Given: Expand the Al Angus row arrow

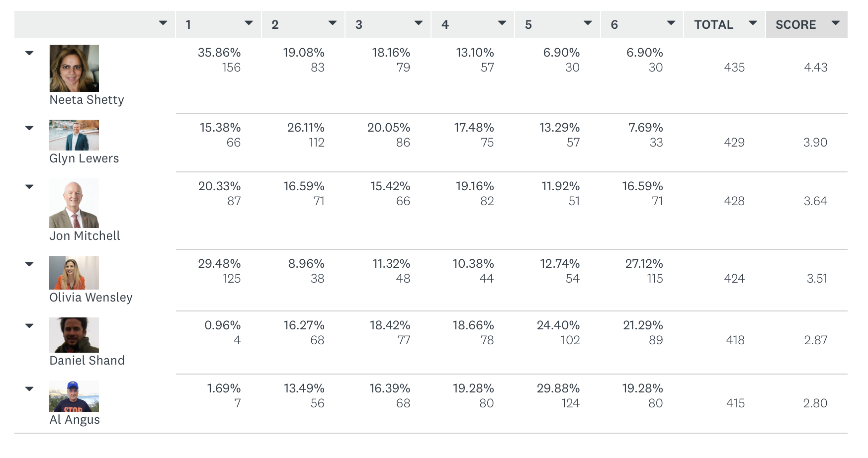Looking at the screenshot, I should 29,389.
